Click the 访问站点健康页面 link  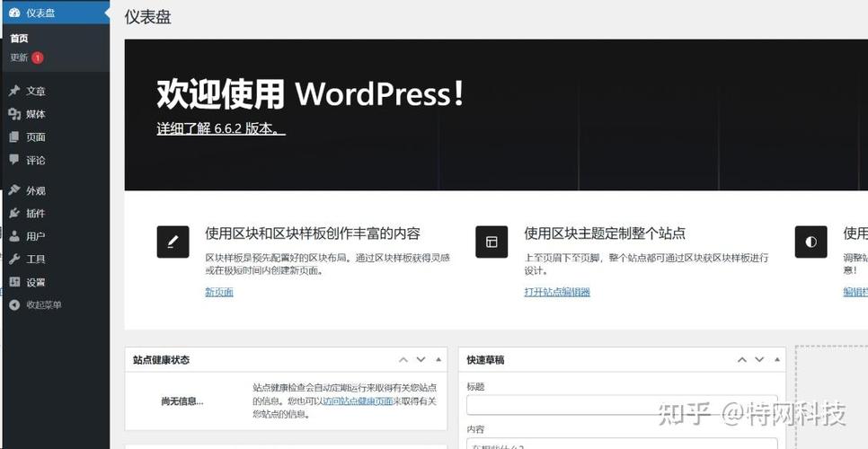coord(358,401)
